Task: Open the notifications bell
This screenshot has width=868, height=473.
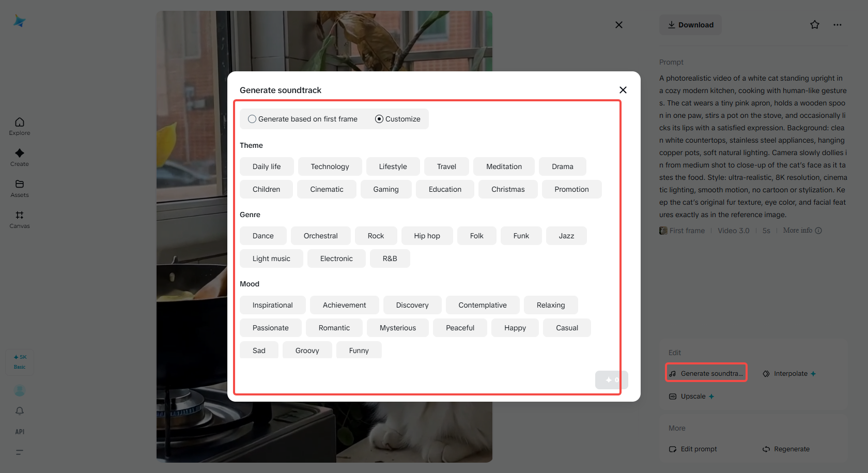Action: (x=20, y=411)
